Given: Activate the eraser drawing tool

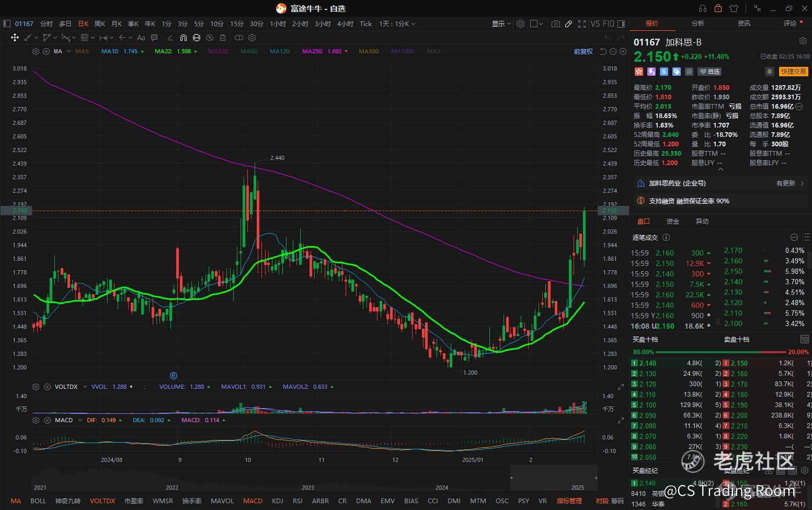Looking at the screenshot, I should click(170, 38).
